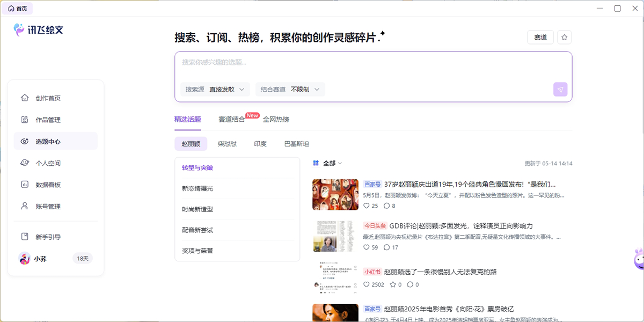Switch to the 赛道结合 tab
Viewport: 644px width, 322px height.
click(x=232, y=119)
